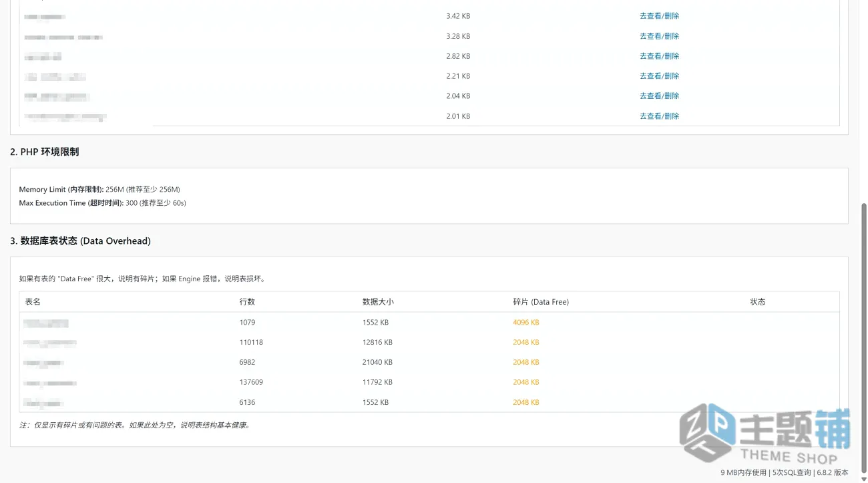Screen dimensions: 868x483
Task: Click the 行数 column header
Action: 247,302
